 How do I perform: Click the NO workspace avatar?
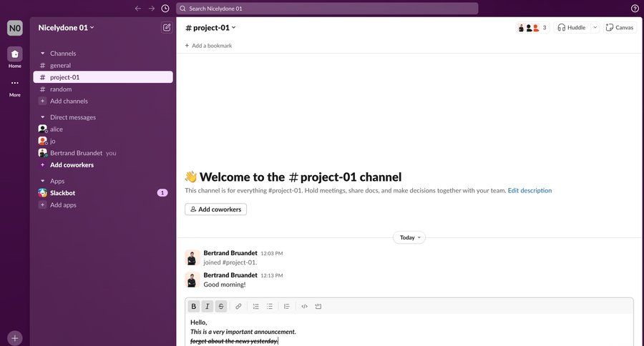[x=15, y=28]
